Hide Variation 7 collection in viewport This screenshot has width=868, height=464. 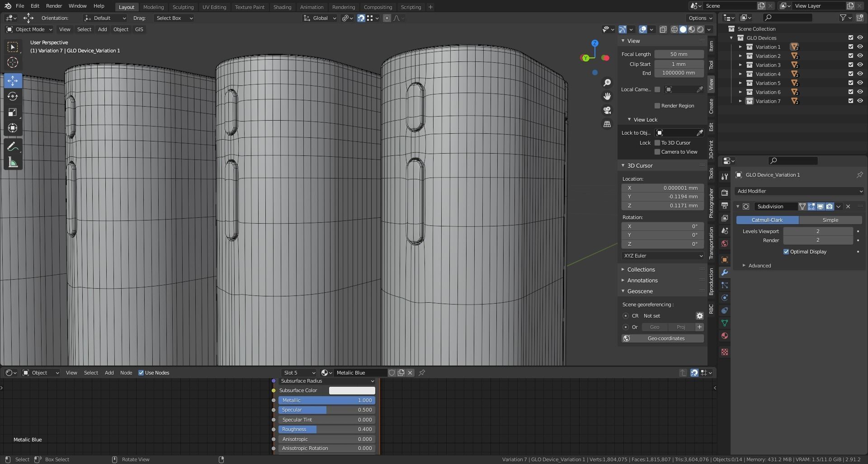tap(860, 101)
